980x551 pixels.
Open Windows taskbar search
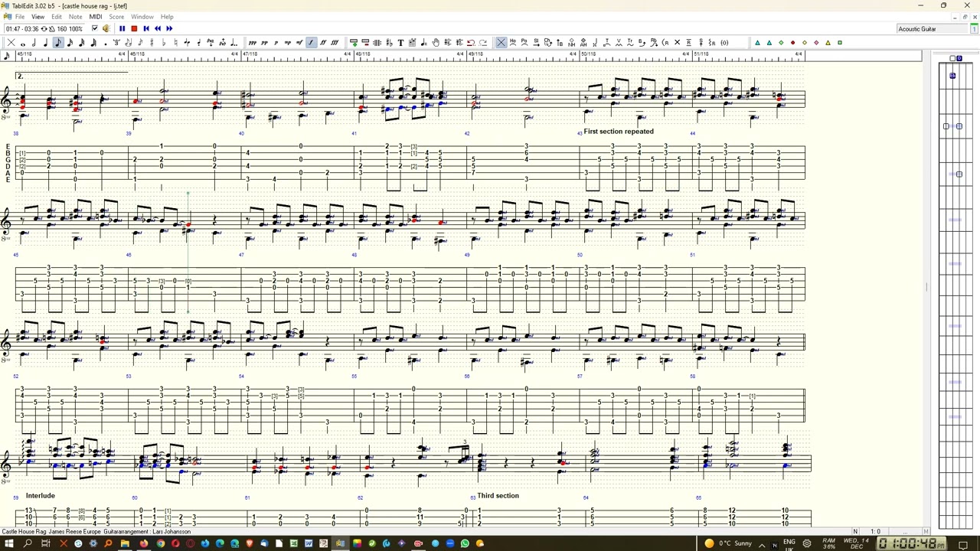pyautogui.click(x=28, y=544)
